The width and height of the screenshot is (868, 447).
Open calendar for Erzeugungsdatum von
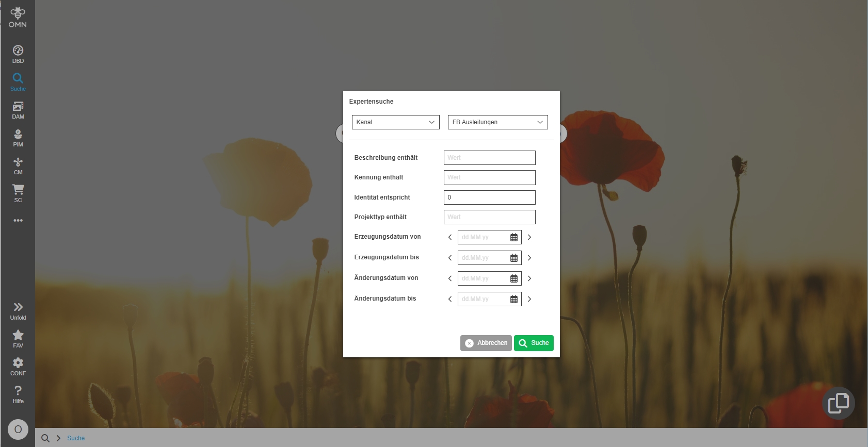tap(514, 237)
